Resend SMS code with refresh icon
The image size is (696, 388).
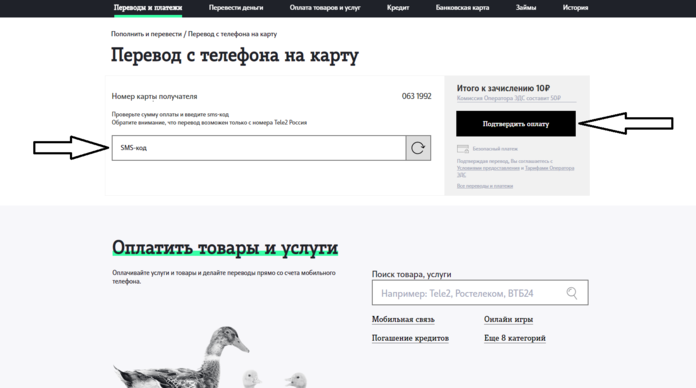pos(418,148)
